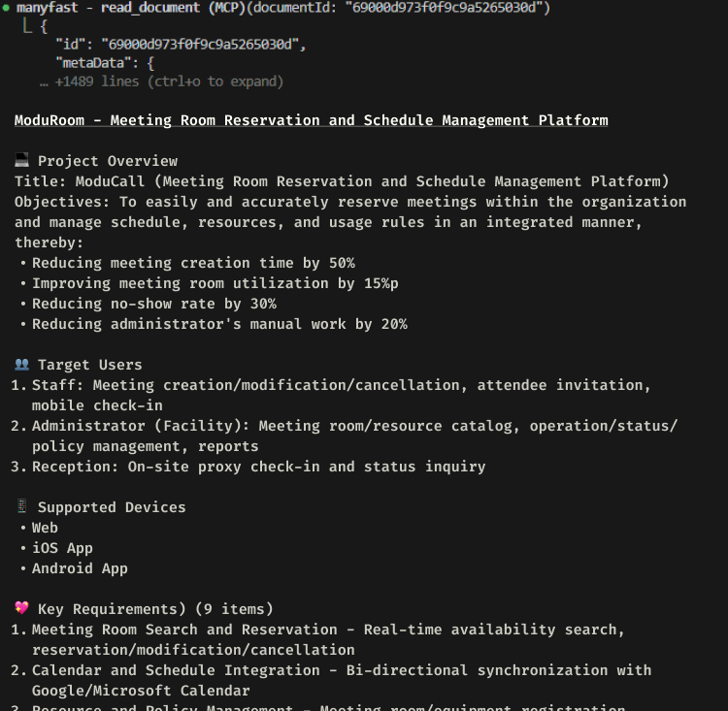Click the Staff target user list item
The width and height of the screenshot is (728, 711).
pos(331,395)
